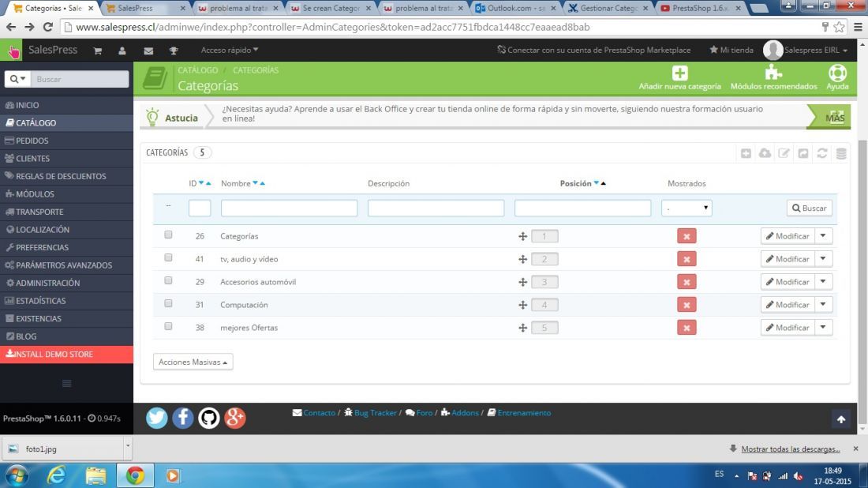Toggle displayed status for Accesorios automóvil
Viewport: 868px width, 488px height.
[x=687, y=282]
